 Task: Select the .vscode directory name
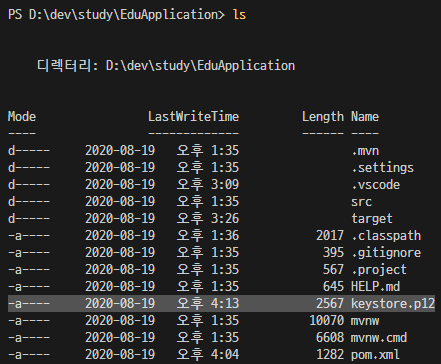pos(376,185)
